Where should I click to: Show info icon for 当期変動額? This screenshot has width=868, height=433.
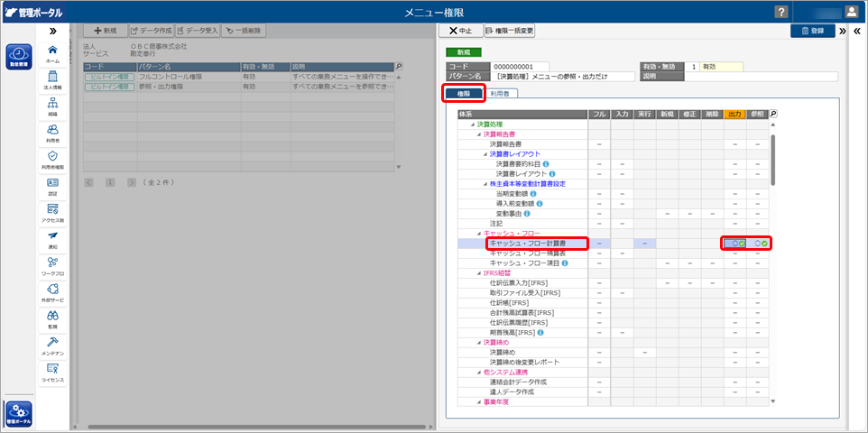click(532, 194)
